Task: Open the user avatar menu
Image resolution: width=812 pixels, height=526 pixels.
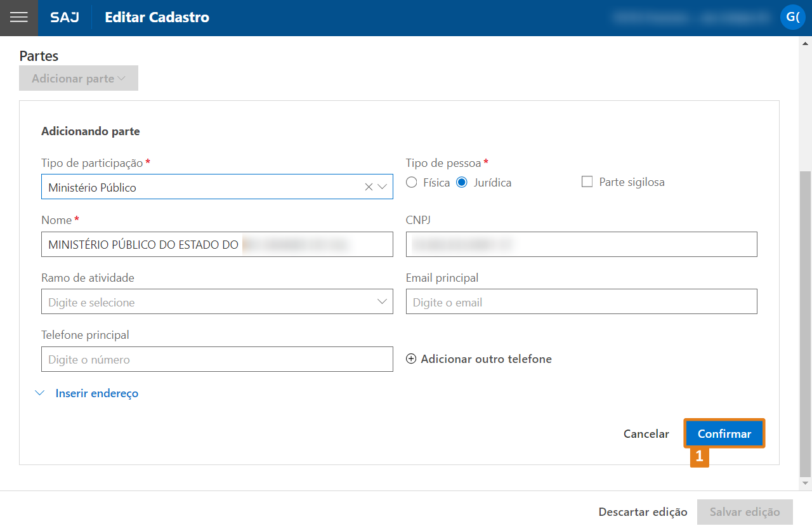Action: pos(792,17)
